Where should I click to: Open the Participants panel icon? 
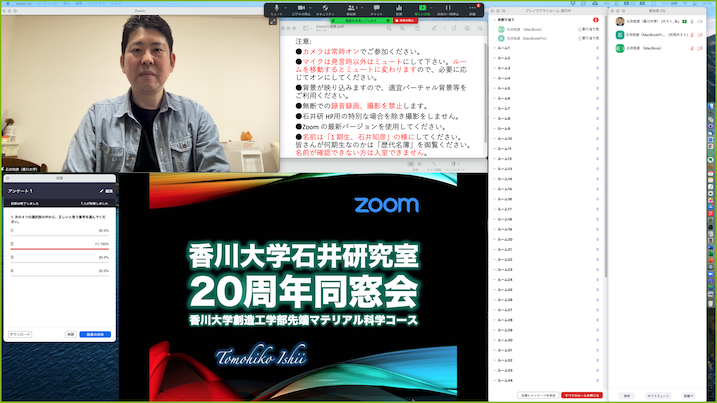[x=351, y=9]
